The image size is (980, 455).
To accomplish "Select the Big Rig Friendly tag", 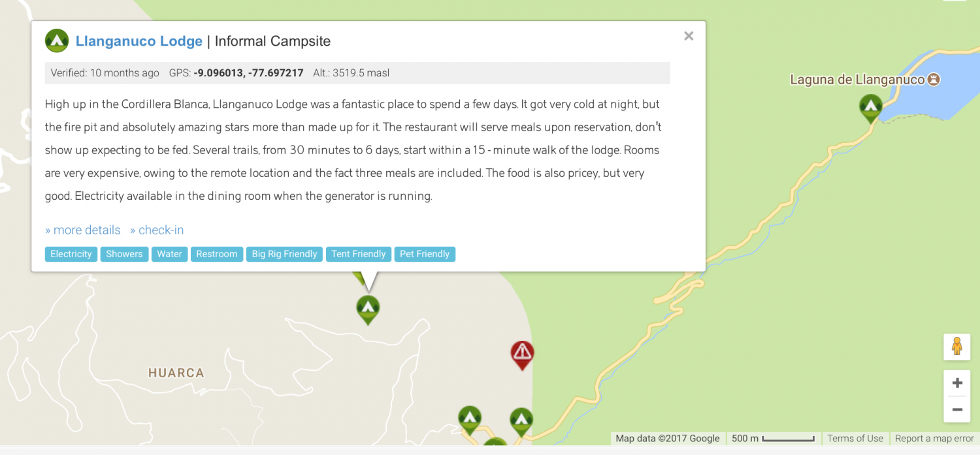I will click(284, 254).
